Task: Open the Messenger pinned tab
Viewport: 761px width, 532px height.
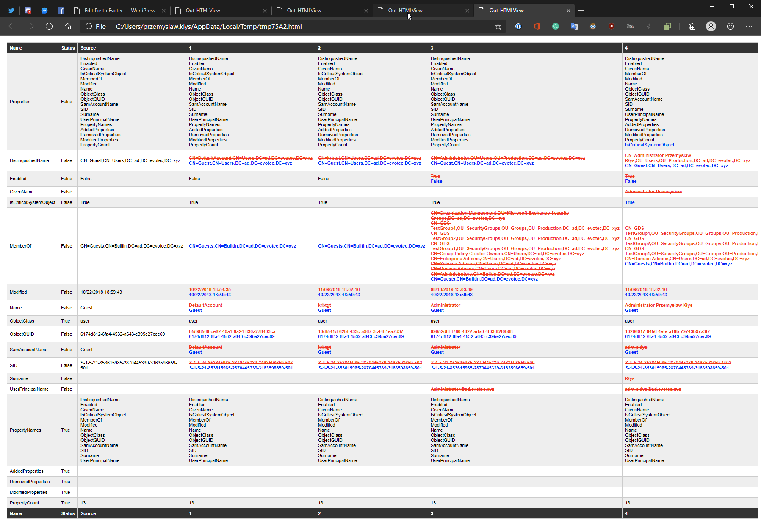Action: click(x=44, y=10)
